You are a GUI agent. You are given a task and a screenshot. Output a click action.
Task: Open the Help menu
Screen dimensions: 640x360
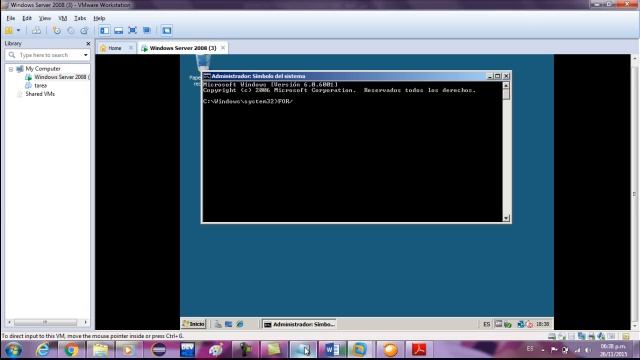pyautogui.click(x=99, y=18)
